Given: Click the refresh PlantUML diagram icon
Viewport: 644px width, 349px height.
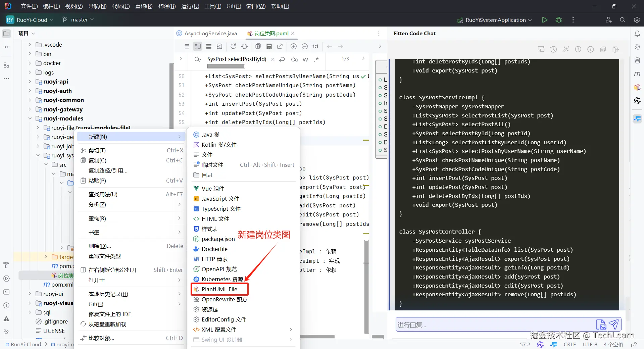Looking at the screenshot, I should [x=233, y=46].
